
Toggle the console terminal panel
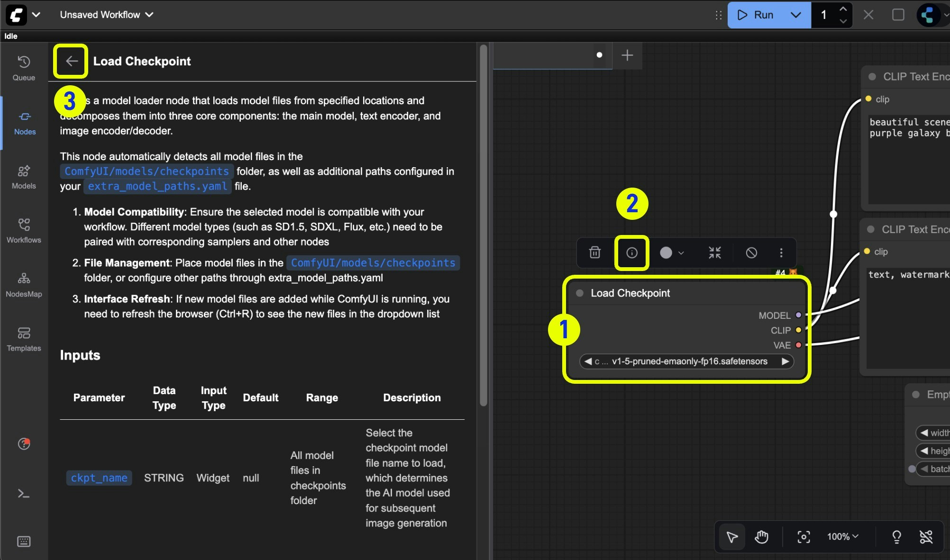tap(24, 494)
